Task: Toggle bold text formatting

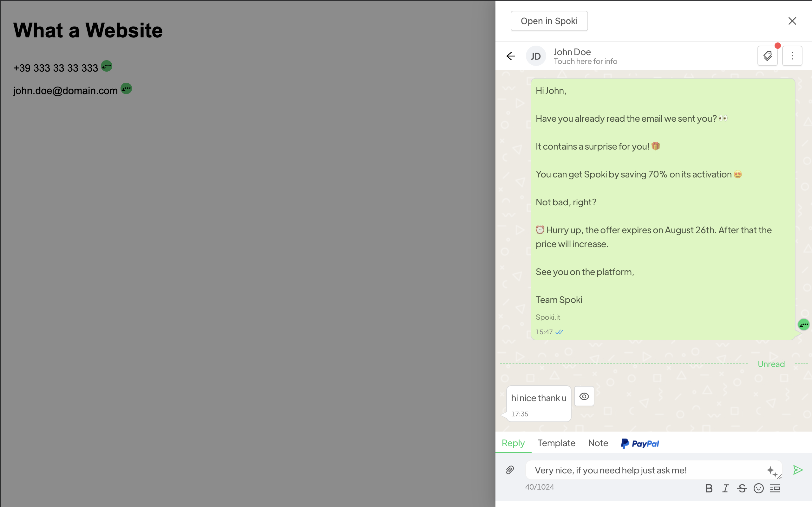Action: pos(709,489)
